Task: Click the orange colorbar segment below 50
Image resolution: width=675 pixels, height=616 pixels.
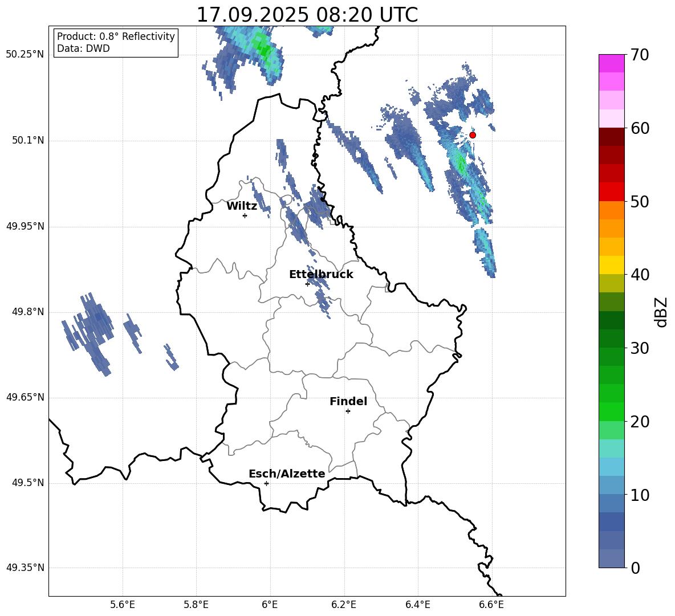Action: point(612,210)
